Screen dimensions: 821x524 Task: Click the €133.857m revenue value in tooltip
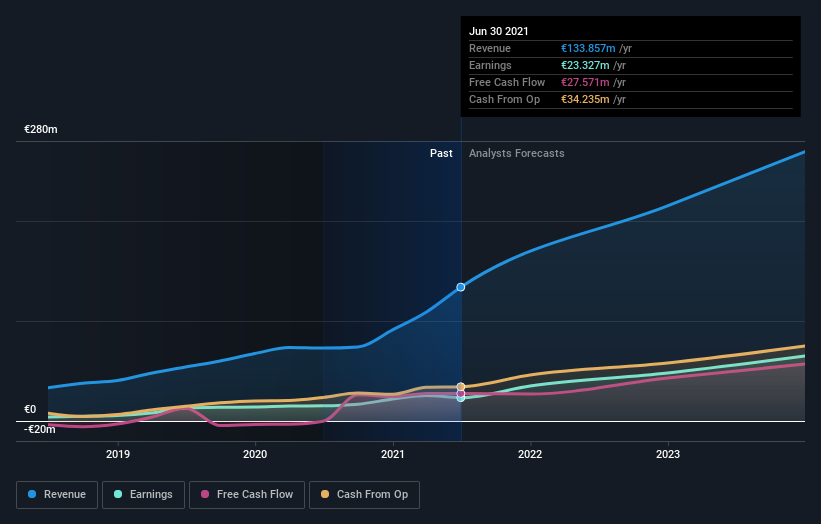[588, 48]
